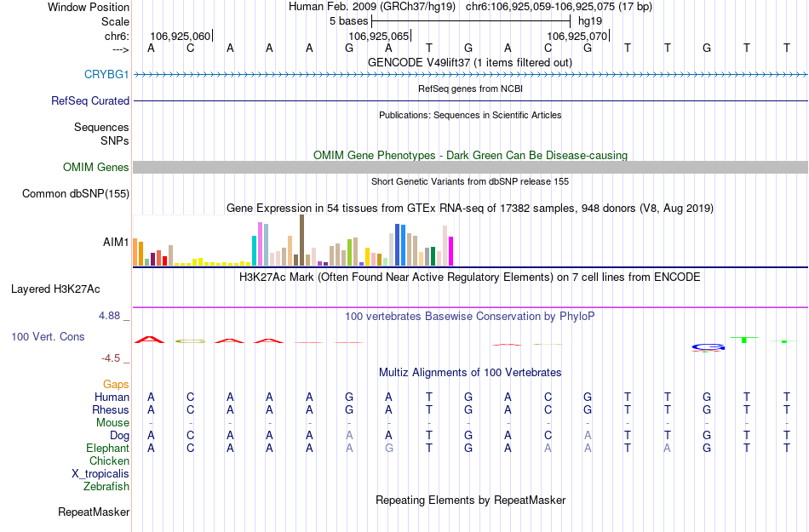Click 'Multiz Alignments of 100 Vertebrates' title
This screenshot has height=532, width=809.
[470, 373]
